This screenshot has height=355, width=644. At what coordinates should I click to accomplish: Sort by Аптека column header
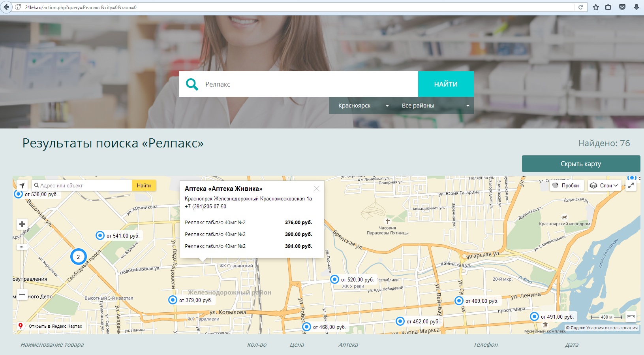pyautogui.click(x=348, y=345)
